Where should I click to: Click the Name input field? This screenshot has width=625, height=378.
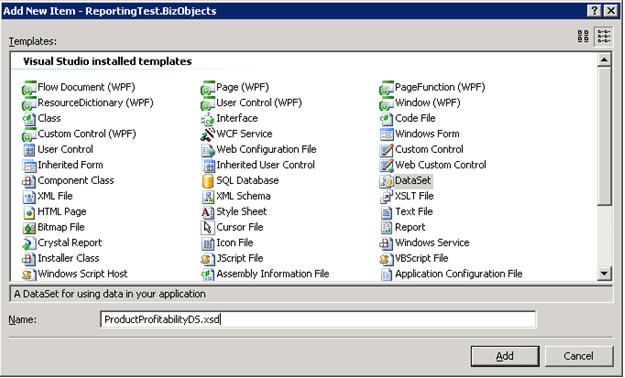tap(318, 319)
